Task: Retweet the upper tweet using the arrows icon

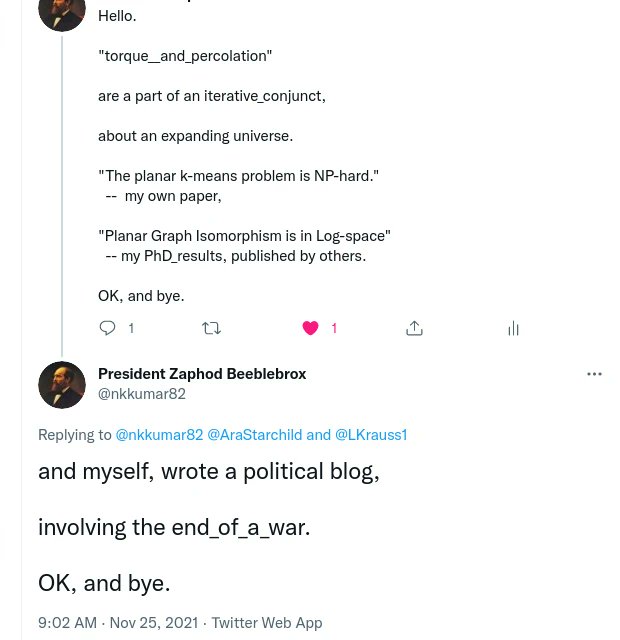Action: (x=211, y=328)
